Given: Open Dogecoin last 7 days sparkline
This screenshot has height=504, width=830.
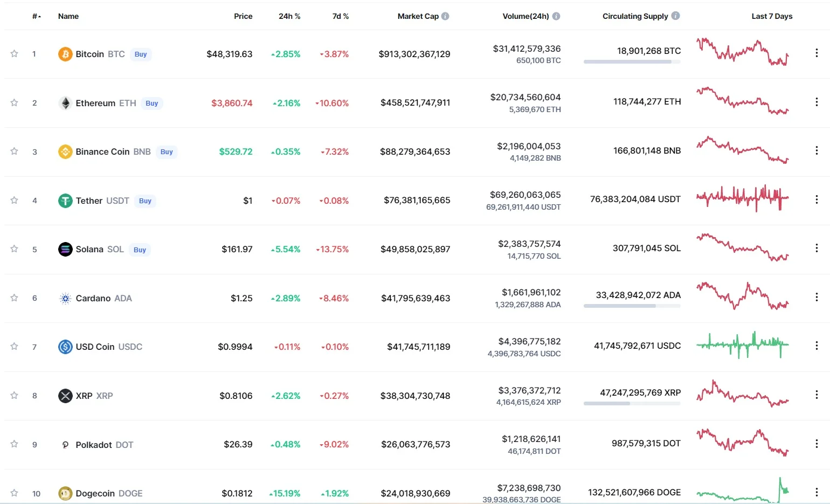Looking at the screenshot, I should (x=743, y=489).
